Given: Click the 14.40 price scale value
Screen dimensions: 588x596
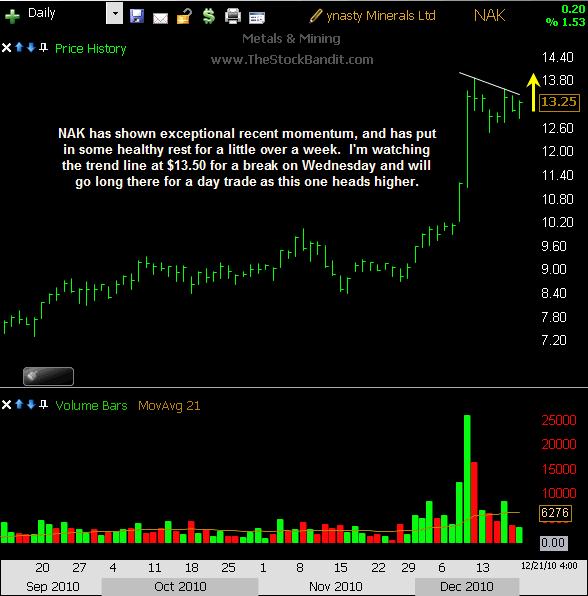Looking at the screenshot, I should pyautogui.click(x=558, y=57).
